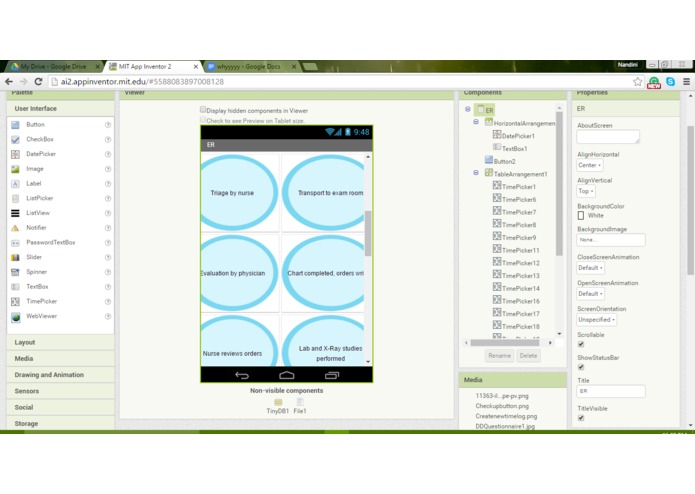Switch to My Drive - Google Drive tab
695x494 pixels.
tap(55, 66)
